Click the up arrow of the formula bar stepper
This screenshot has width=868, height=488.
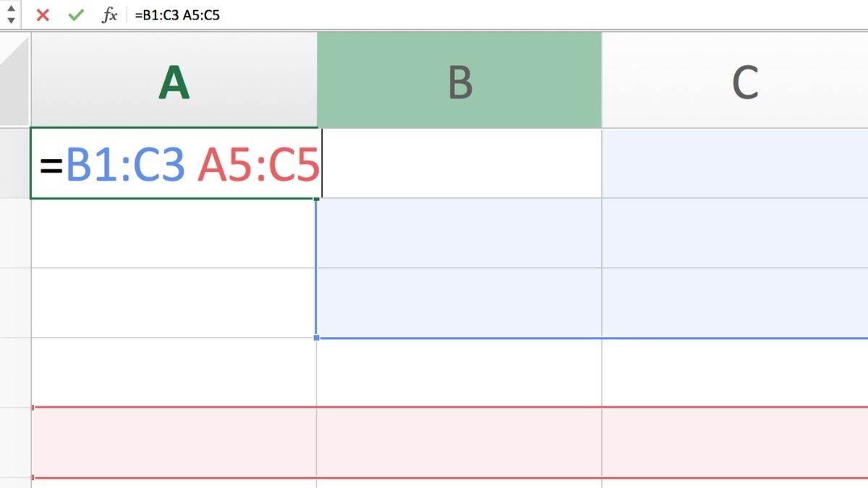(x=10, y=9)
